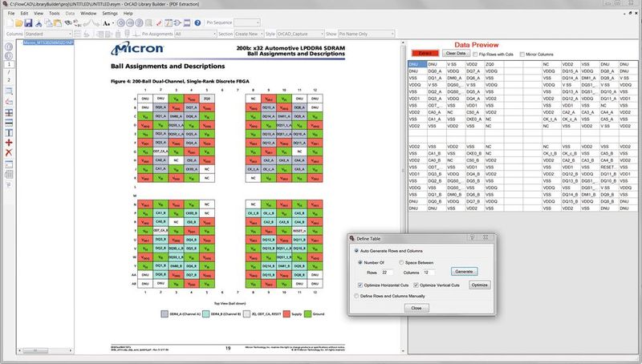Click the Columns input field showing 12

[429, 273]
